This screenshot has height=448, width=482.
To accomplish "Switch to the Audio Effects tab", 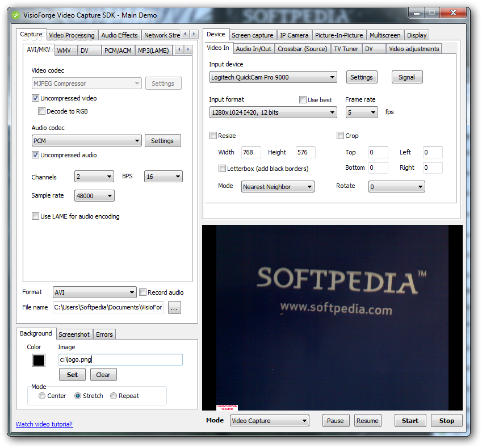I will tap(120, 35).
